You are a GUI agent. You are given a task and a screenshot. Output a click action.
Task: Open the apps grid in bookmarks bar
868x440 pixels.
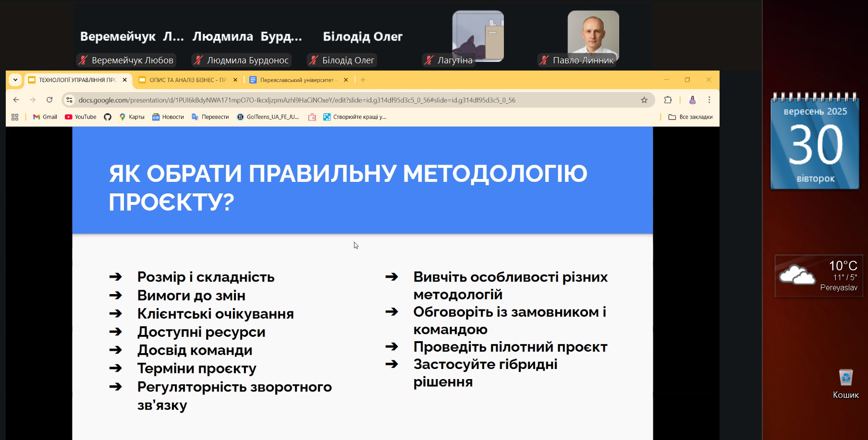[x=15, y=117]
